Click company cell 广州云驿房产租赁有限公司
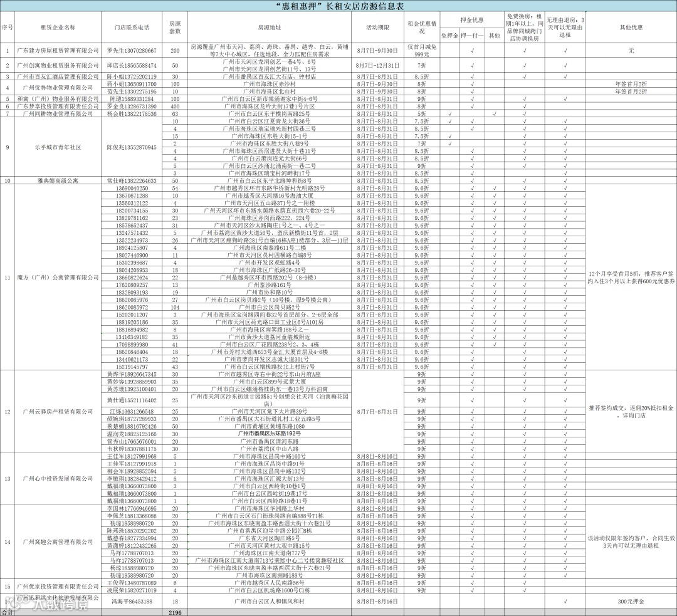677x616 pixels. [x=58, y=411]
